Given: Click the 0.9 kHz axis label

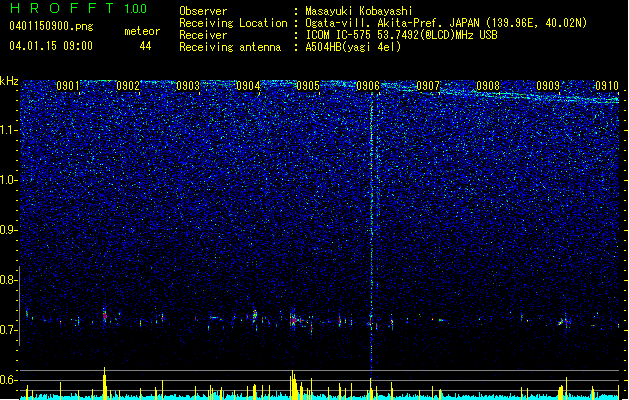Looking at the screenshot, I should (x=8, y=230).
